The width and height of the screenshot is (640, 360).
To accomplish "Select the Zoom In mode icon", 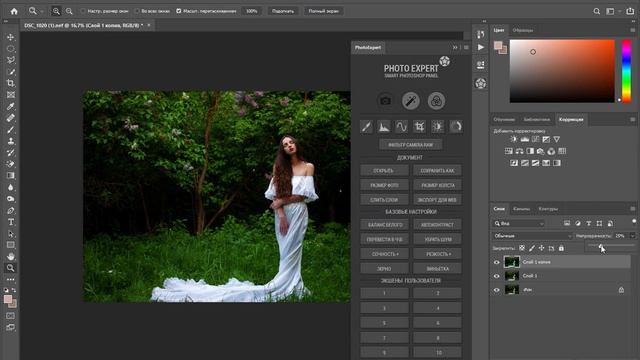I will point(56,11).
